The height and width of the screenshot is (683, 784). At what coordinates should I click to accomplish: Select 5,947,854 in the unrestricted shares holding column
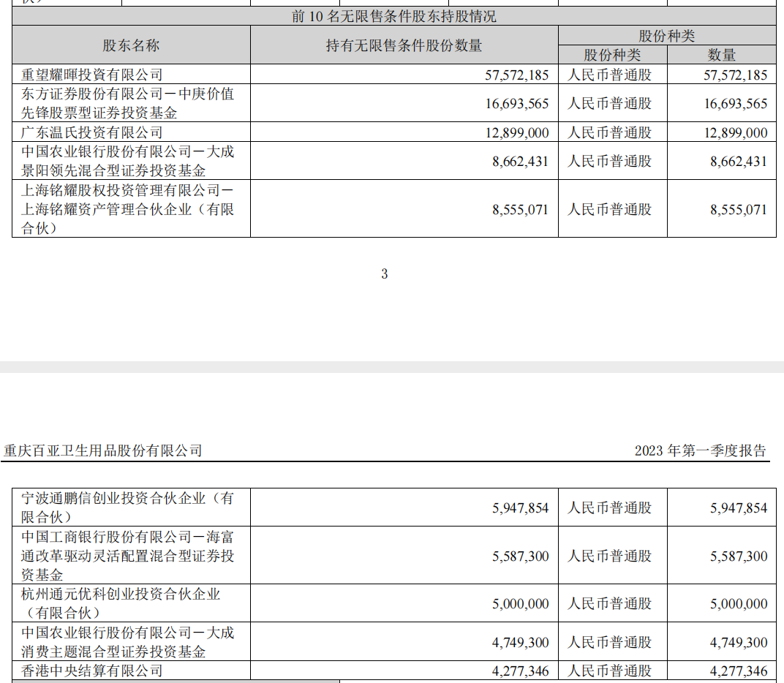(x=520, y=508)
